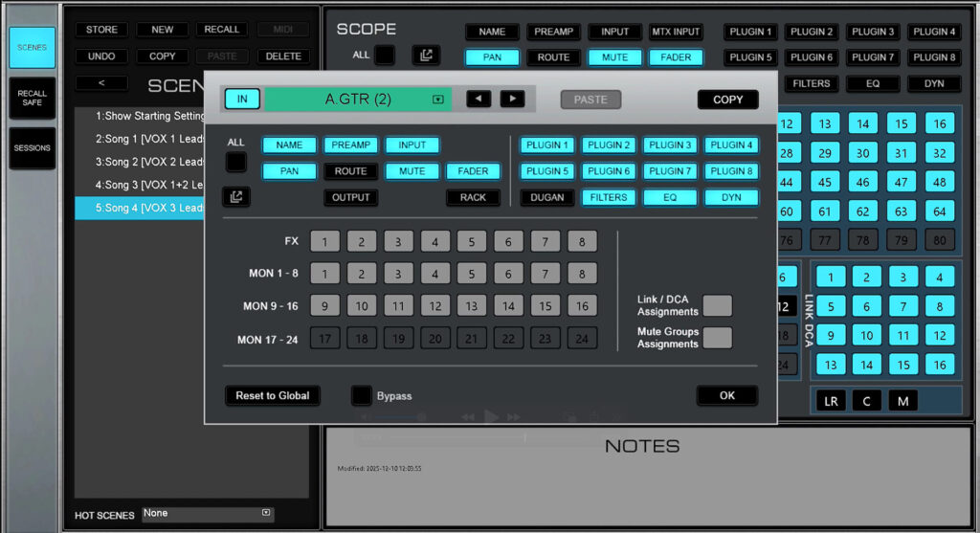The image size is (980, 533).
Task: Click the DELETE scene button
Action: click(283, 56)
